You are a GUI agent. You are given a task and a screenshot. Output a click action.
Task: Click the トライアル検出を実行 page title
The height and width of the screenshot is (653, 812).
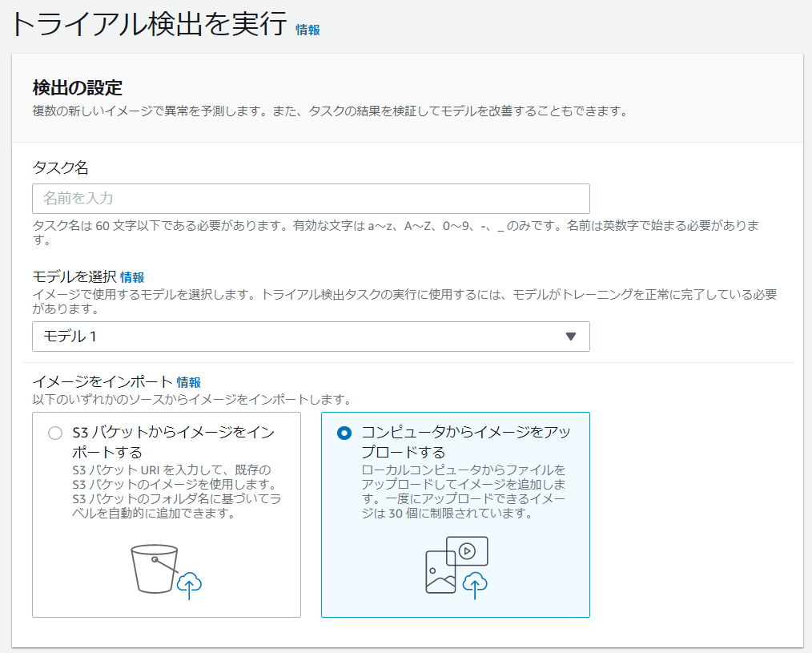pyautogui.click(x=149, y=24)
